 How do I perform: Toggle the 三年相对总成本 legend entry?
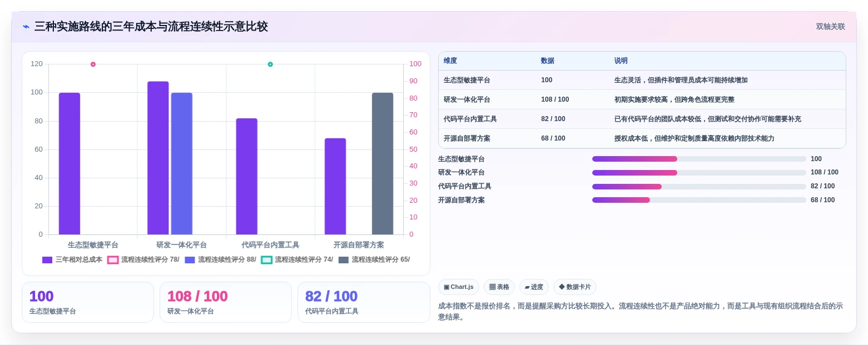[x=72, y=259]
